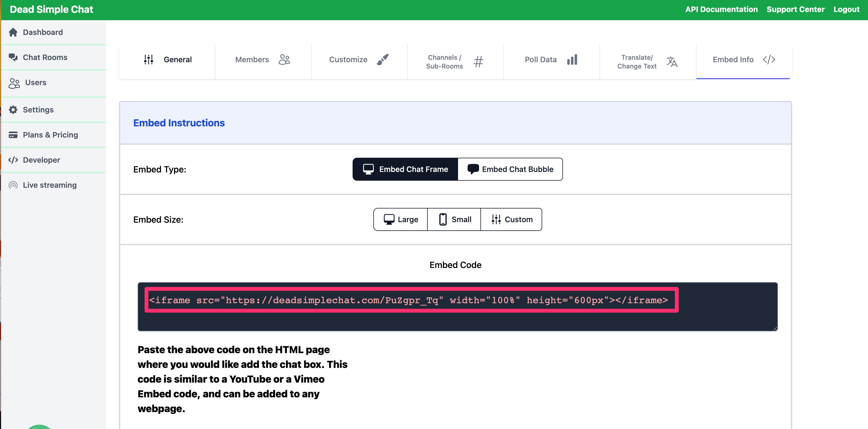868x429 pixels.
Task: Click the Developer code brackets icon
Action: click(x=13, y=160)
